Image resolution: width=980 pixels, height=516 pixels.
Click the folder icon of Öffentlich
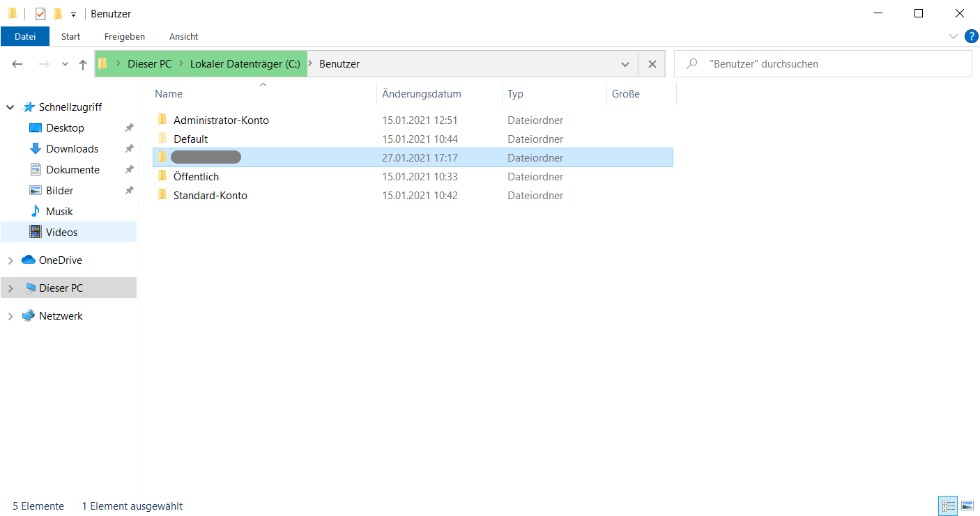(x=162, y=176)
